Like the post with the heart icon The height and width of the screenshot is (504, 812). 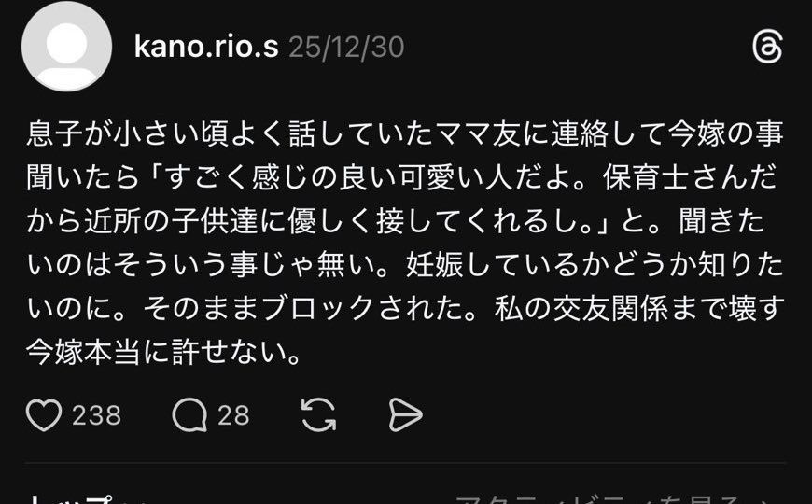[44, 415]
